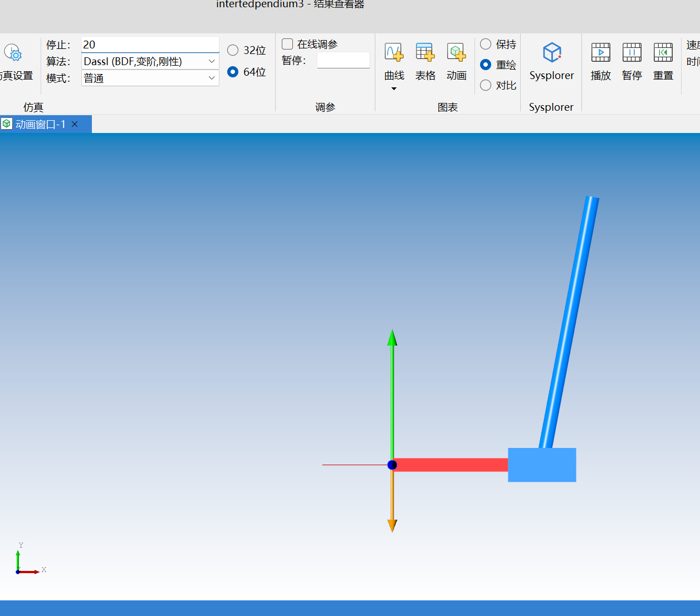Expand the arrow under 曲线
Screen dimensions: 700x616
394,89
